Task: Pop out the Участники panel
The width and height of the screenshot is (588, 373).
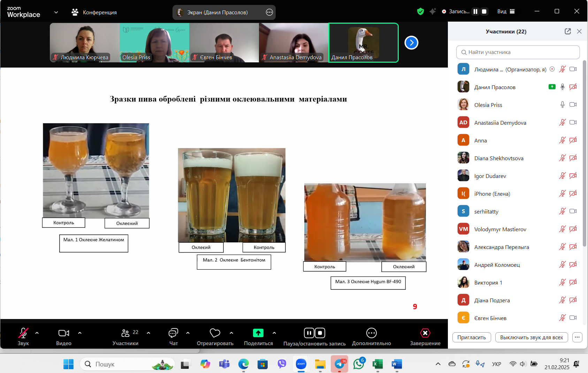Action: coord(567,31)
